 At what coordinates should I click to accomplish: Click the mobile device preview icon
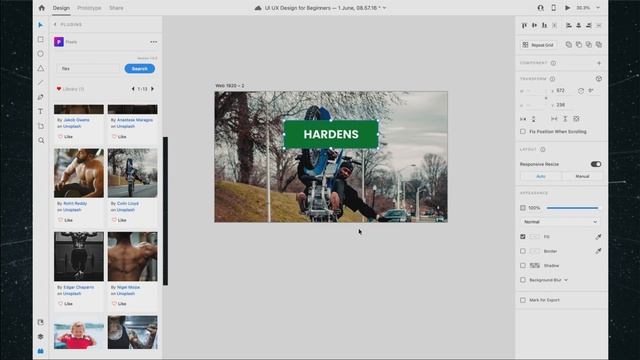point(553,8)
